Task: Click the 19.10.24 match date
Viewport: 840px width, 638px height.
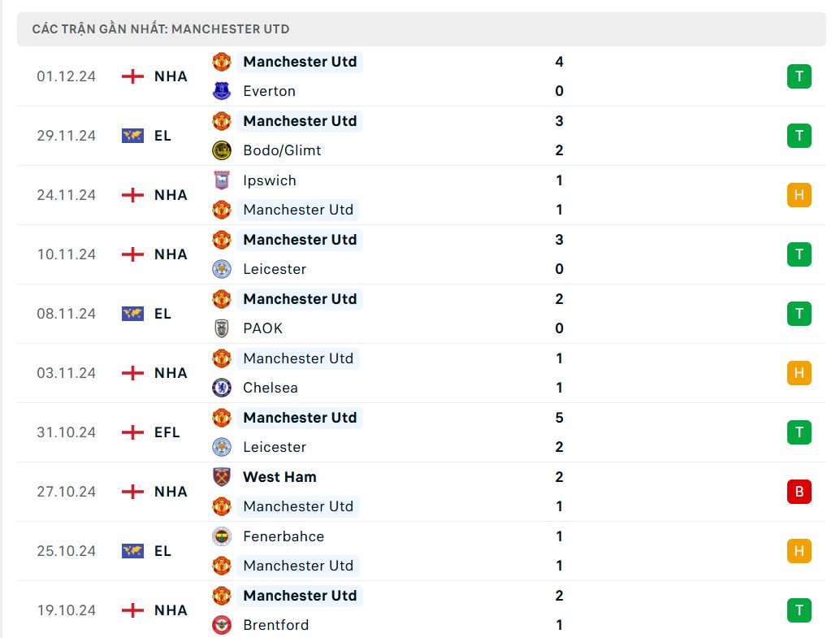Action: click(66, 610)
